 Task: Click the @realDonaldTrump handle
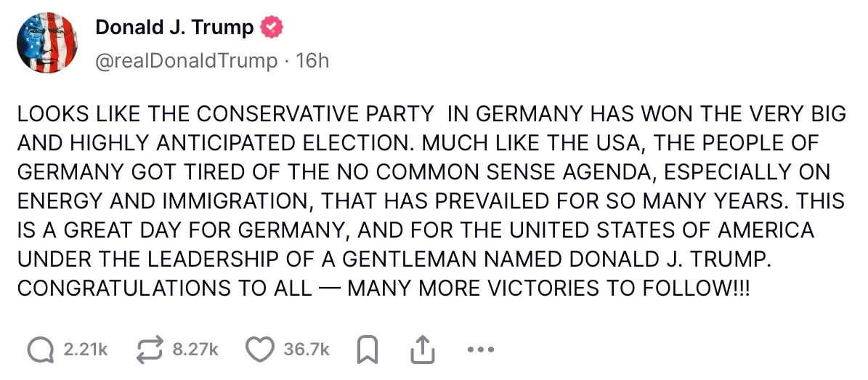tap(187, 61)
